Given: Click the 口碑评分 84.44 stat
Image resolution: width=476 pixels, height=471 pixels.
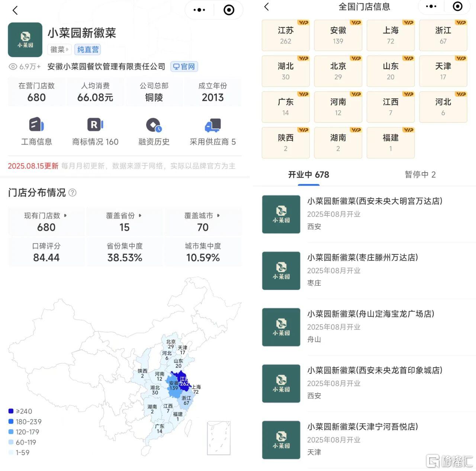Looking at the screenshot, I should (x=46, y=252).
